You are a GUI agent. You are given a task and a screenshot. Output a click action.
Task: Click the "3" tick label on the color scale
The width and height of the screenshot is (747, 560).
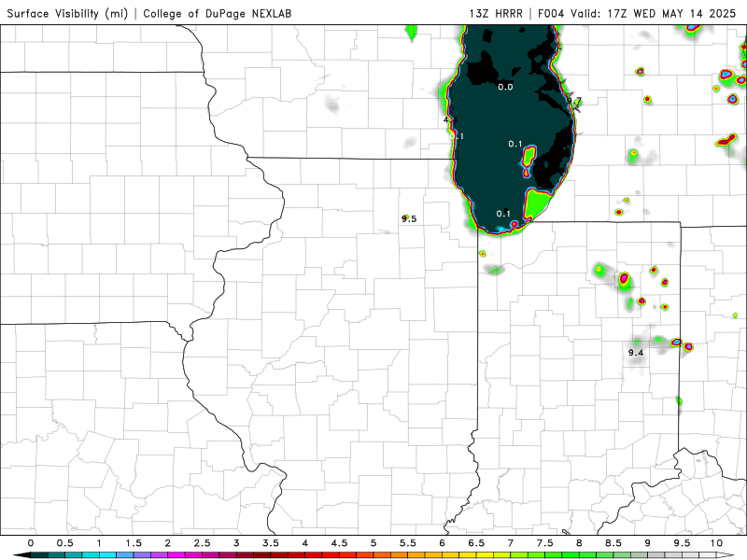[x=236, y=543]
